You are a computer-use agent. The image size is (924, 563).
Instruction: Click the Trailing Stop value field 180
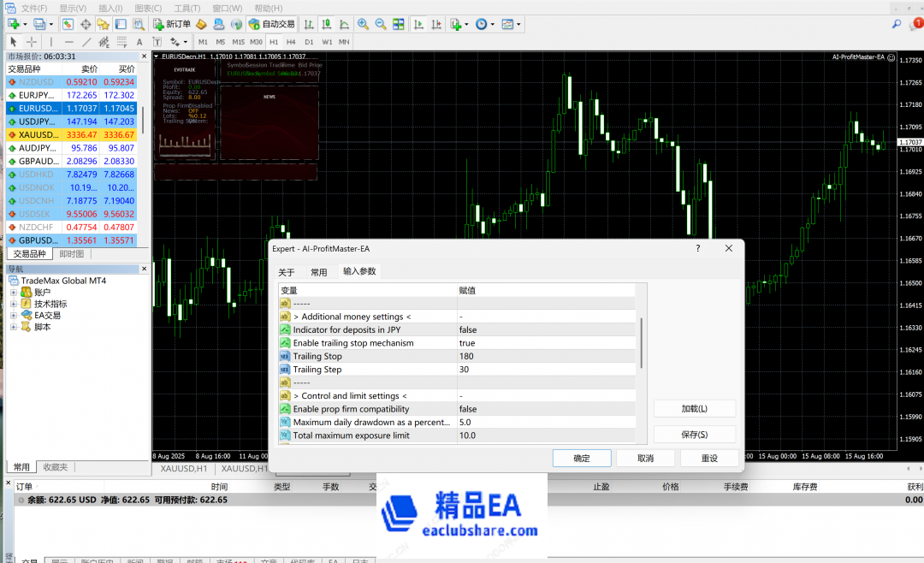pos(548,356)
